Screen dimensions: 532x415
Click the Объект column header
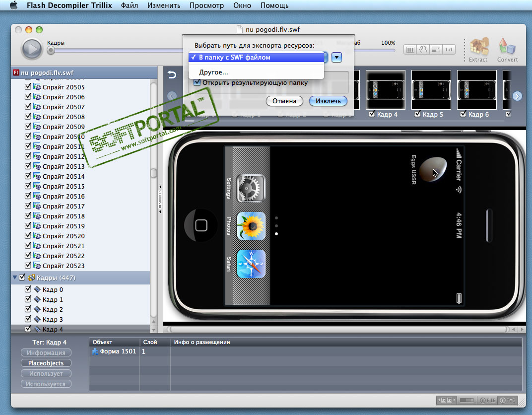115,342
